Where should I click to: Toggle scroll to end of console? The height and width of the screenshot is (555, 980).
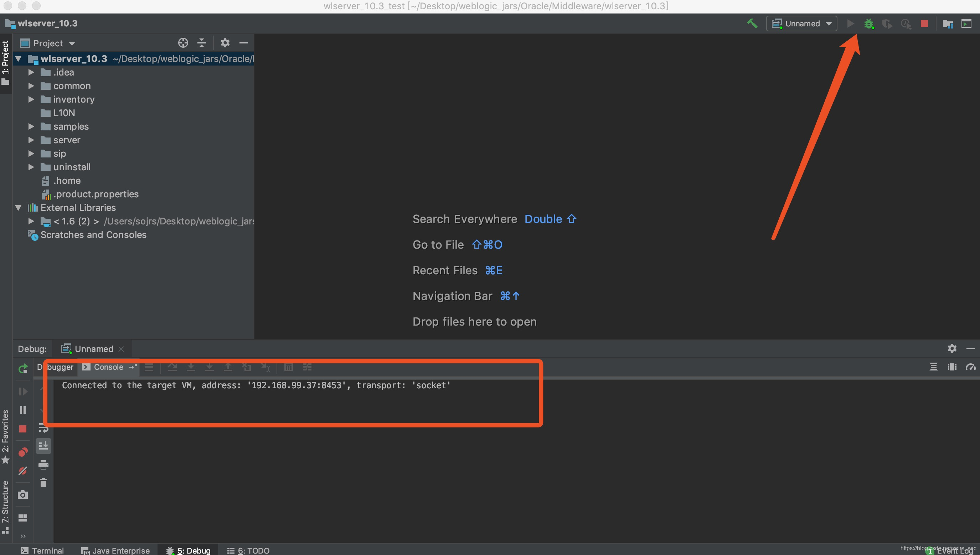point(43,445)
